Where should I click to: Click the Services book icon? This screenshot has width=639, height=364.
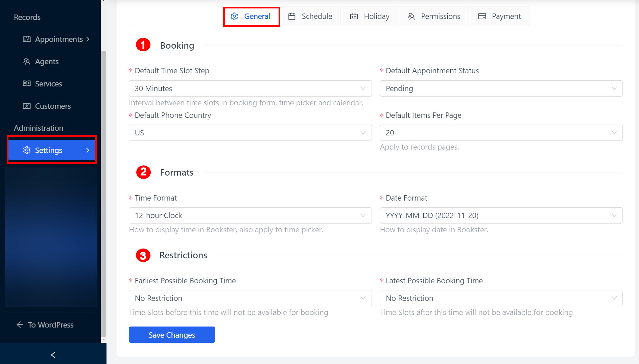tap(27, 84)
